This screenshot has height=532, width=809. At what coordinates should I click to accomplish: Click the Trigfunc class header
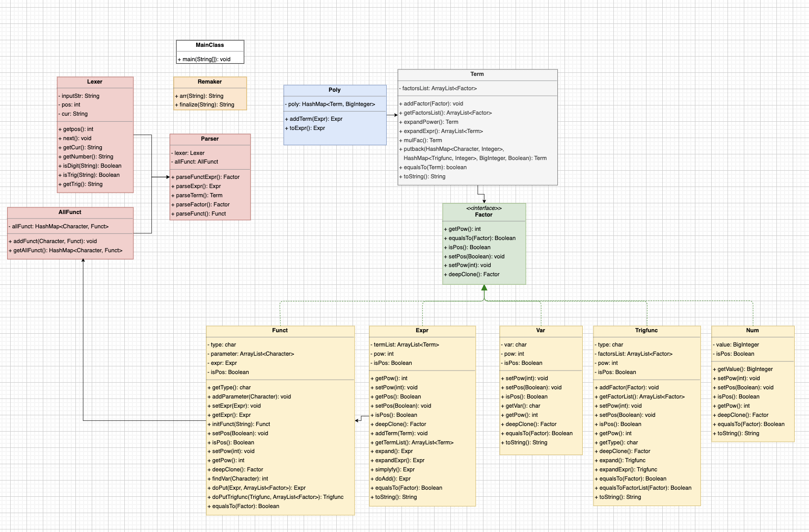click(x=646, y=330)
